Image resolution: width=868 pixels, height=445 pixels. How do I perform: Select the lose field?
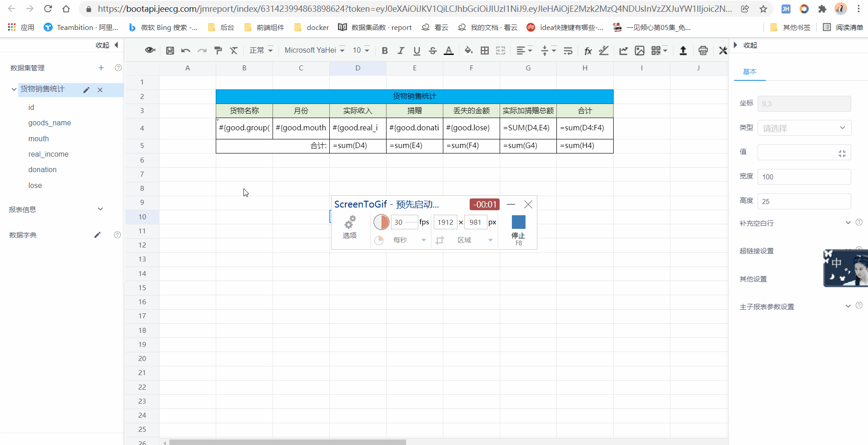tap(35, 185)
